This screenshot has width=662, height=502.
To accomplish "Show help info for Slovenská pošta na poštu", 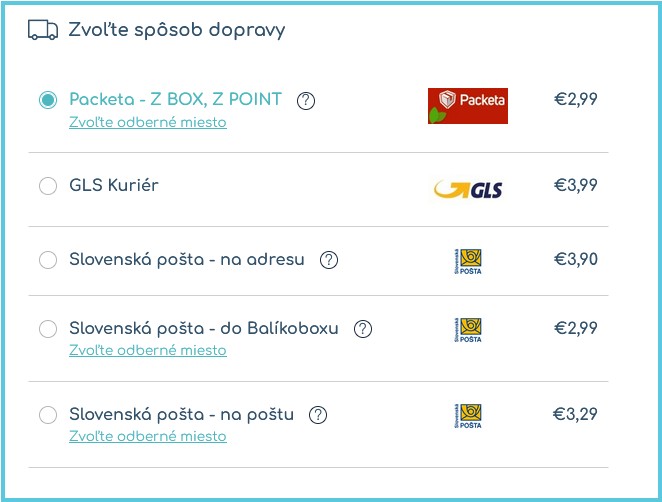I will pyautogui.click(x=318, y=415).
